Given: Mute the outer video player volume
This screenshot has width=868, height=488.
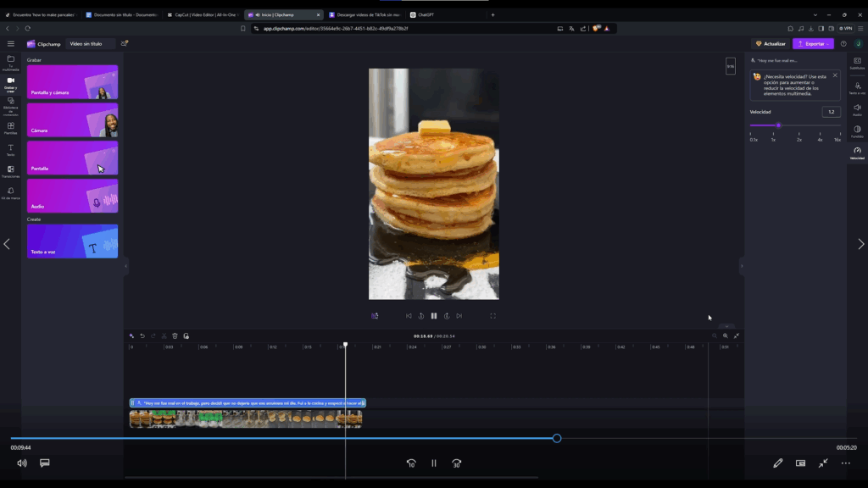Looking at the screenshot, I should (22, 463).
